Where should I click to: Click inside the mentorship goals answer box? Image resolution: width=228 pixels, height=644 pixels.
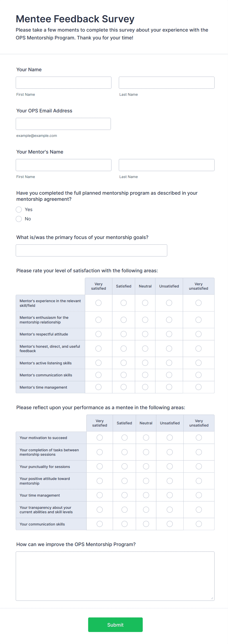click(x=91, y=250)
